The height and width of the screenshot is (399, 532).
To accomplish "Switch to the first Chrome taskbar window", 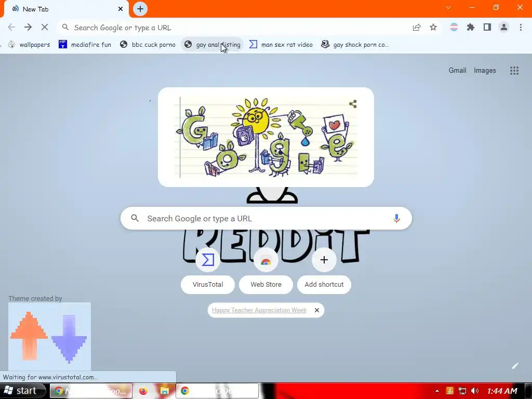I will click(91, 391).
